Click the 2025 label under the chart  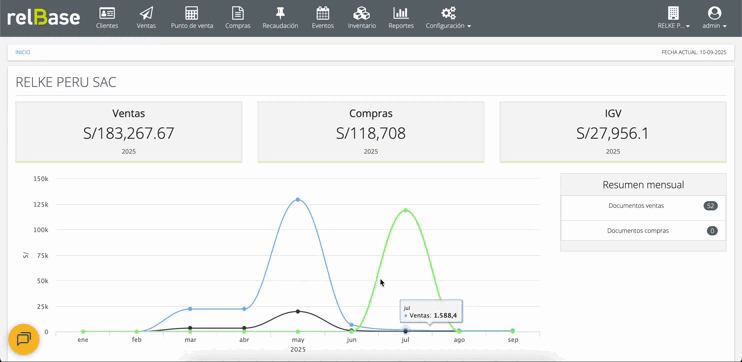click(x=298, y=350)
